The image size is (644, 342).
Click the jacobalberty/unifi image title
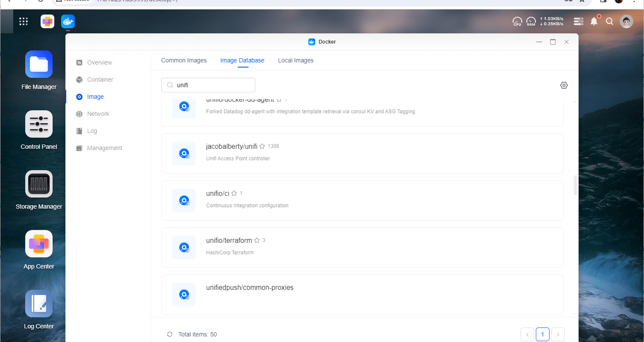pyautogui.click(x=232, y=146)
